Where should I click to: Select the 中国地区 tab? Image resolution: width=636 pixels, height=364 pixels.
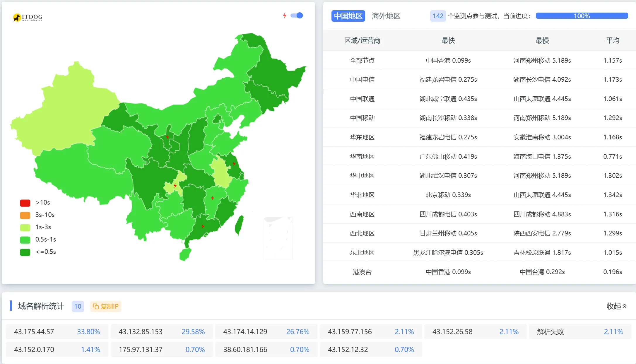pos(348,16)
